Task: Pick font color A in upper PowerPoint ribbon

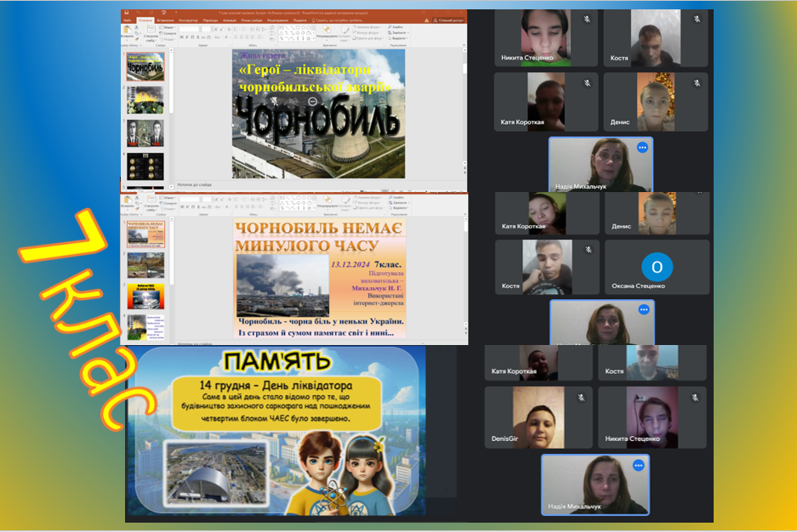Action: click(227, 37)
